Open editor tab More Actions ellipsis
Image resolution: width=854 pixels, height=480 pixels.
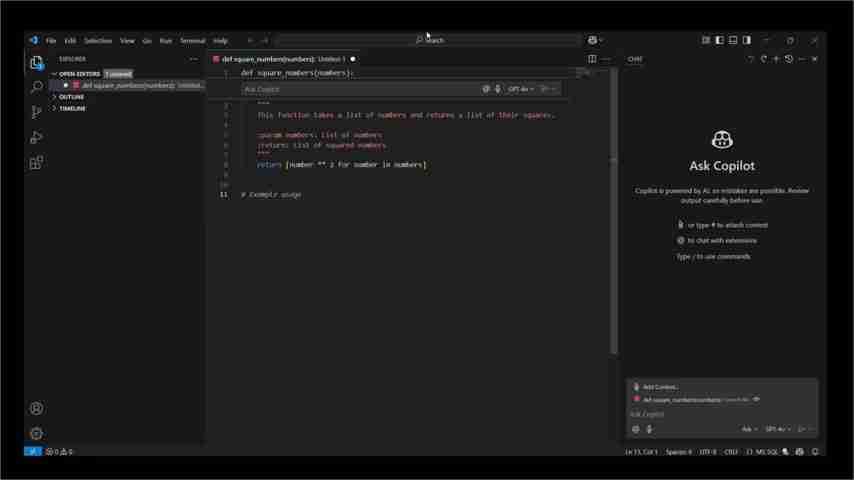(606, 59)
